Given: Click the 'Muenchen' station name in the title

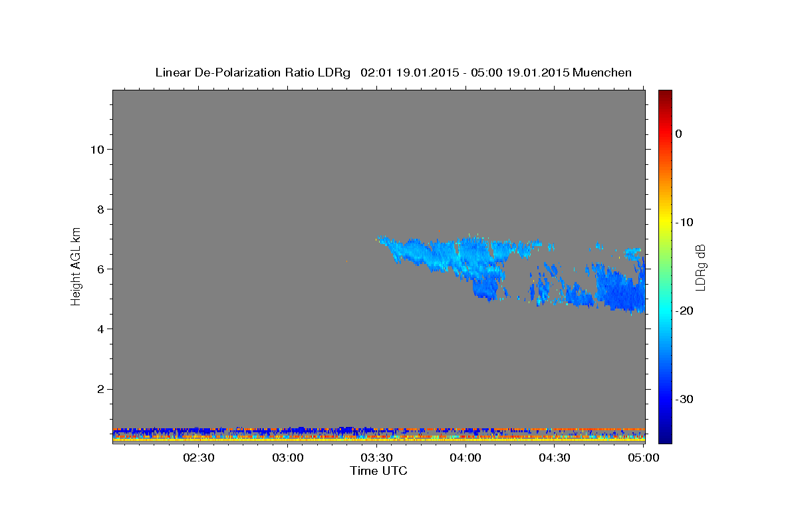Looking at the screenshot, I should tap(602, 72).
